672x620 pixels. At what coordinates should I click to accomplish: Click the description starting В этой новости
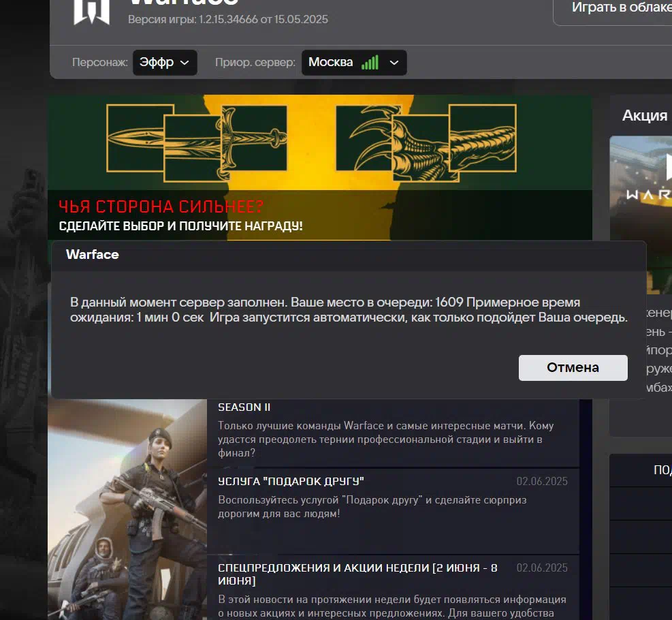[x=392, y=606]
